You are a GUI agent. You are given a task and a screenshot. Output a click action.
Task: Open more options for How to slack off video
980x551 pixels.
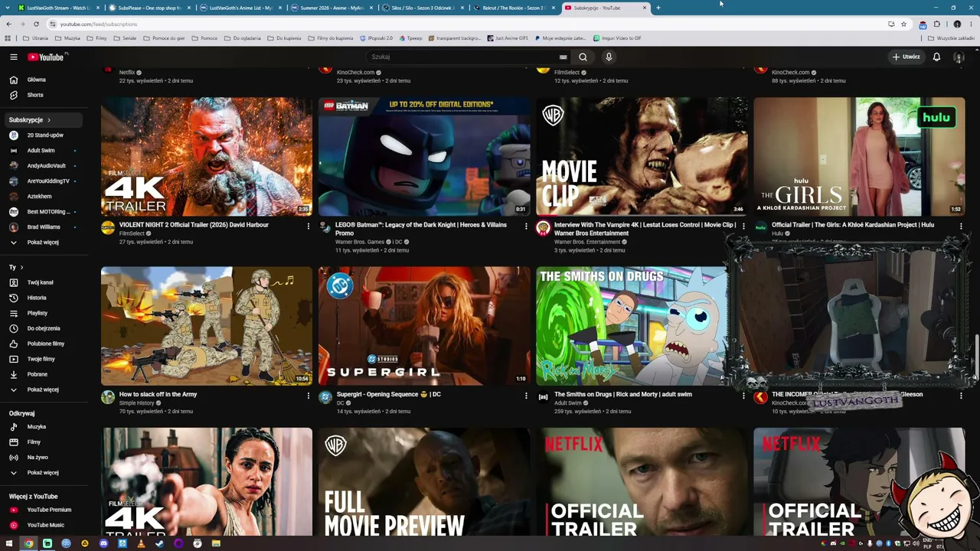(309, 396)
